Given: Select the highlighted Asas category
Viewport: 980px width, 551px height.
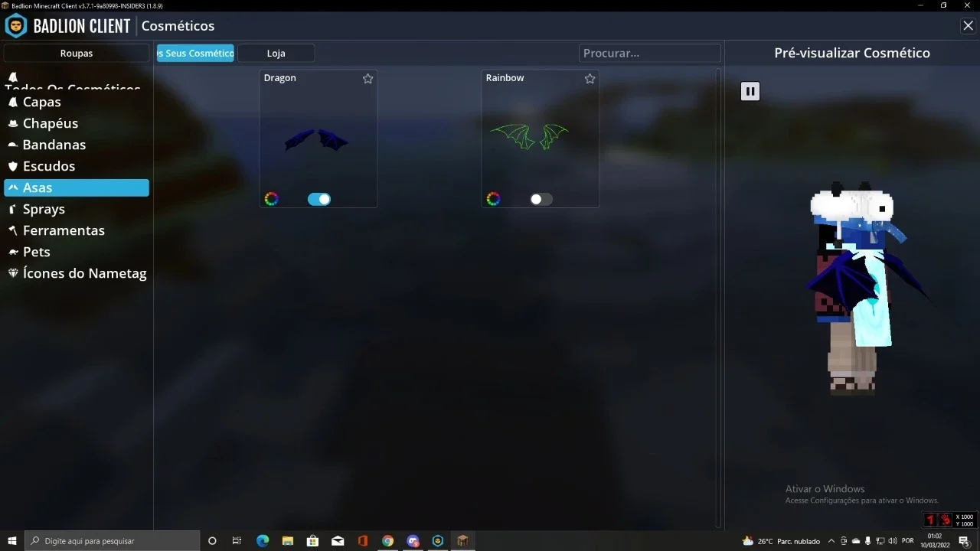Looking at the screenshot, I should (77, 187).
